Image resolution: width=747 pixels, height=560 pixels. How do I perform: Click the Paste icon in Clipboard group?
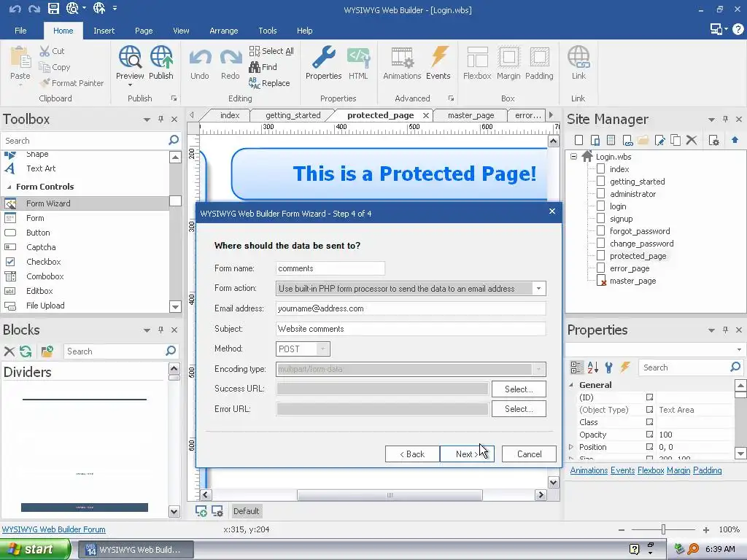pos(20,58)
